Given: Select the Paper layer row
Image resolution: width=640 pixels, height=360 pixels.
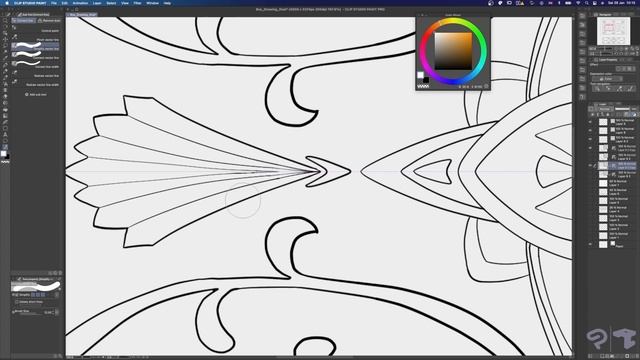Looking at the screenshot, I should pos(614,244).
